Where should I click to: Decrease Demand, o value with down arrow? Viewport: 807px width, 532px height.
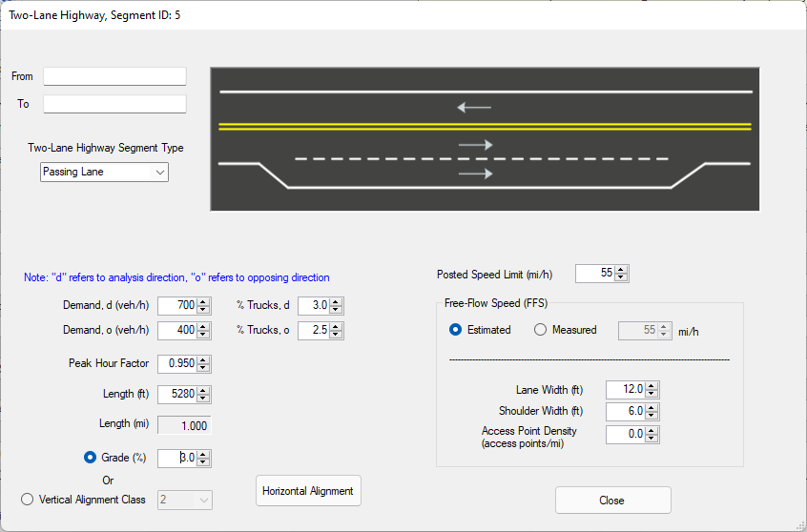203,335
